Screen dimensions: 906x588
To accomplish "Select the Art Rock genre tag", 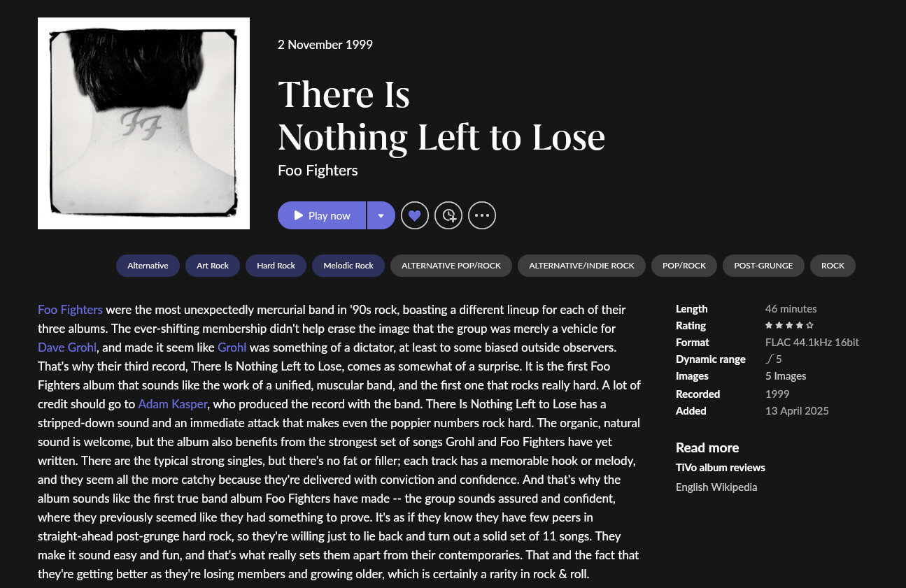I will [213, 266].
